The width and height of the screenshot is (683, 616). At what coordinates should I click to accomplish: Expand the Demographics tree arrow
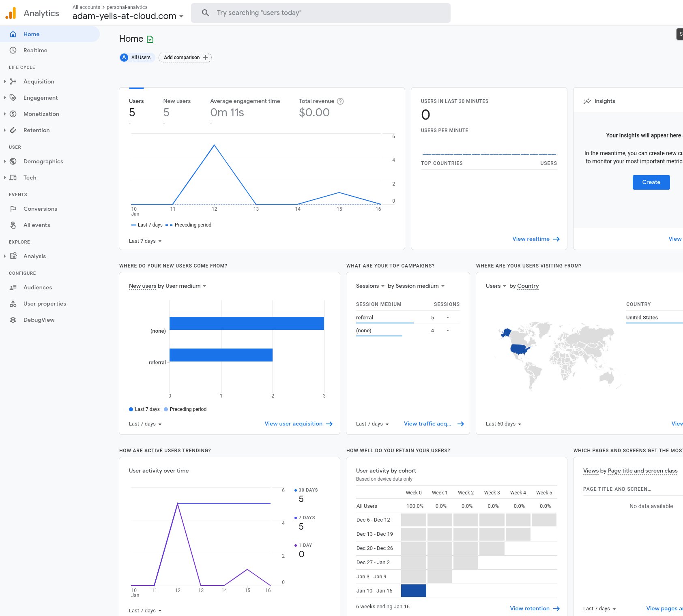(x=4, y=161)
